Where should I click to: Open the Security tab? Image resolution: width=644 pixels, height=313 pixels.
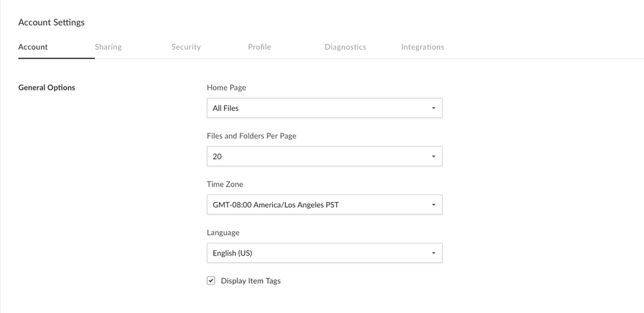(186, 47)
